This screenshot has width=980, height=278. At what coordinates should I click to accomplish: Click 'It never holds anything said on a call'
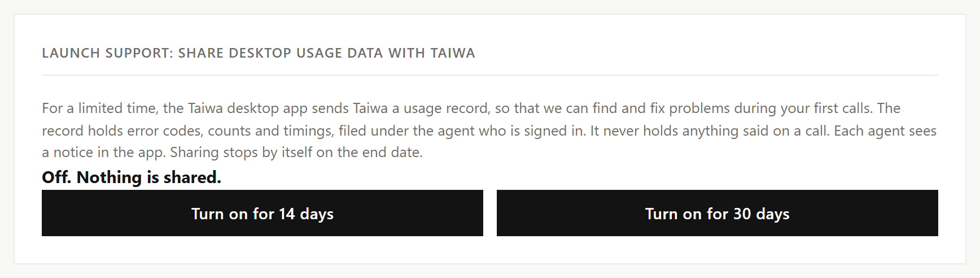click(x=709, y=131)
